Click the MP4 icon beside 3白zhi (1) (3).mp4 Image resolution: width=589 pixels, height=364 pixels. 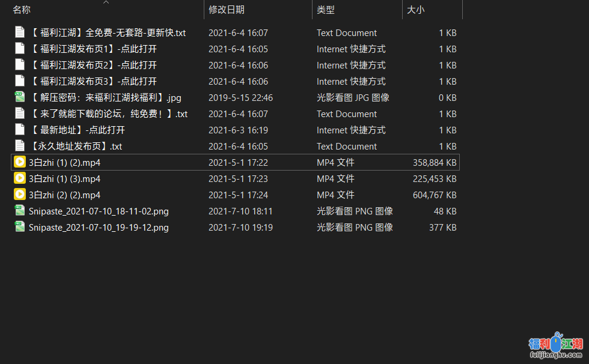tap(19, 178)
